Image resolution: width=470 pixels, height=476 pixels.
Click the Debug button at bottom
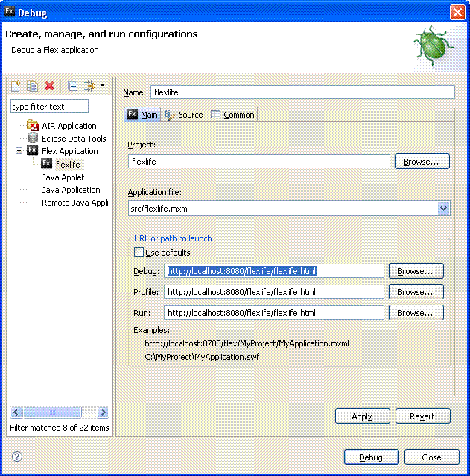pos(370,457)
